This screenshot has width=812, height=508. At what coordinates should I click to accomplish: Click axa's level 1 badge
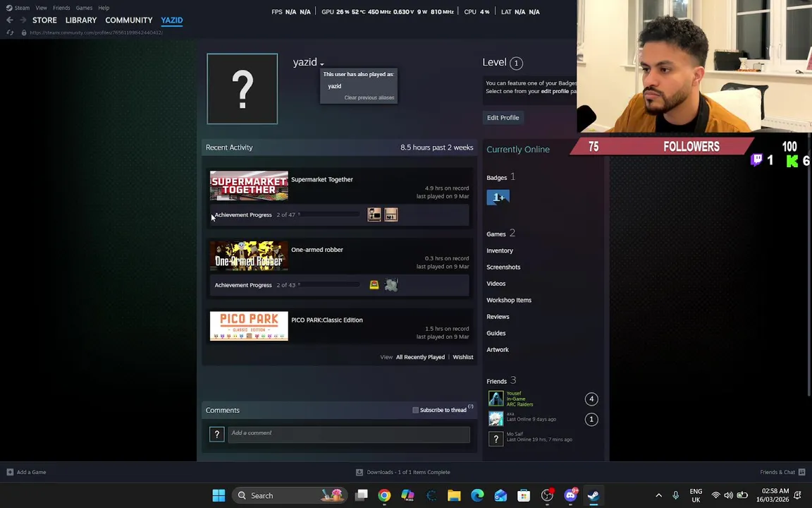coord(591,419)
